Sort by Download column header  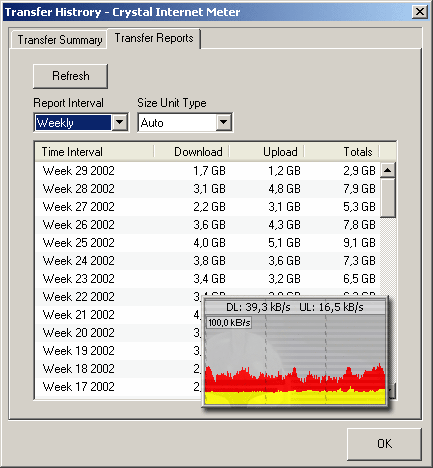pos(191,152)
